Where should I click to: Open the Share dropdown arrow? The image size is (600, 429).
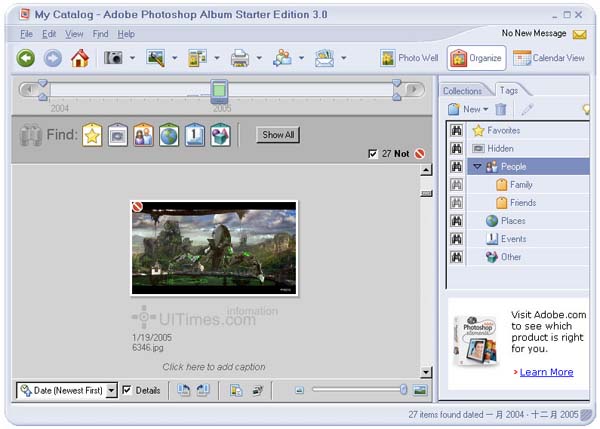(x=301, y=58)
